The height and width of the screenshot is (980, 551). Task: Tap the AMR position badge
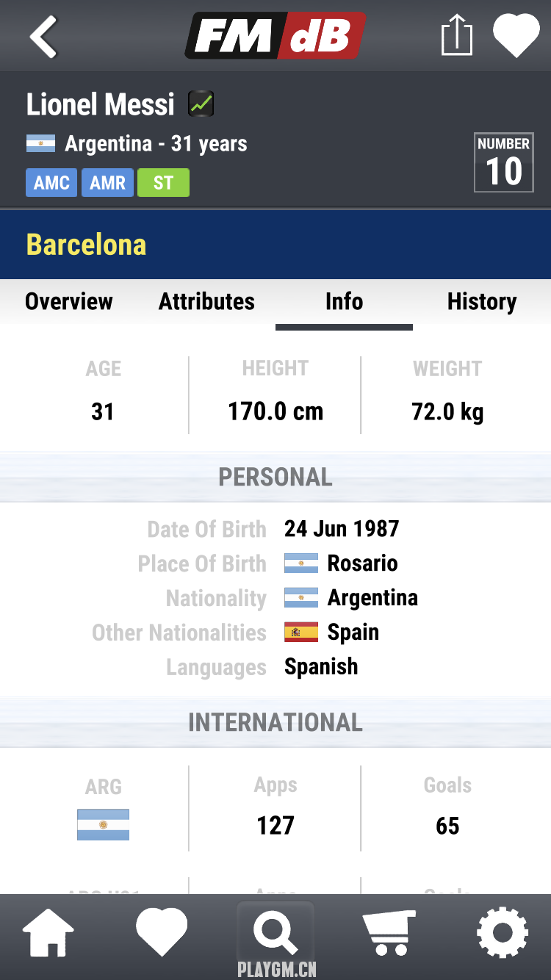pos(107,183)
